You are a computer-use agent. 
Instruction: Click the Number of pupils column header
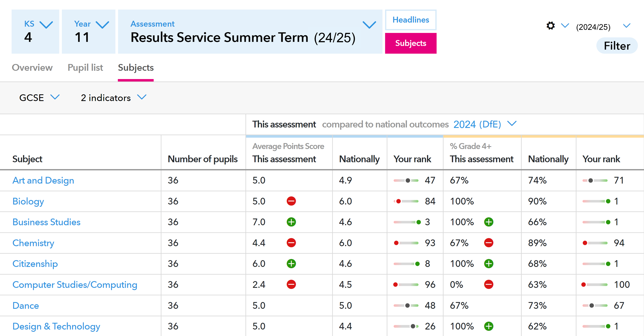[x=203, y=159]
